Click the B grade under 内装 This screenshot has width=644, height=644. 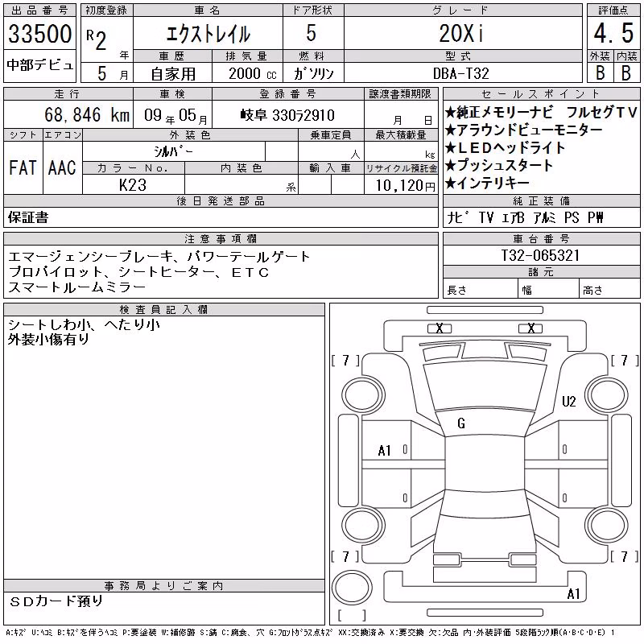click(x=626, y=72)
